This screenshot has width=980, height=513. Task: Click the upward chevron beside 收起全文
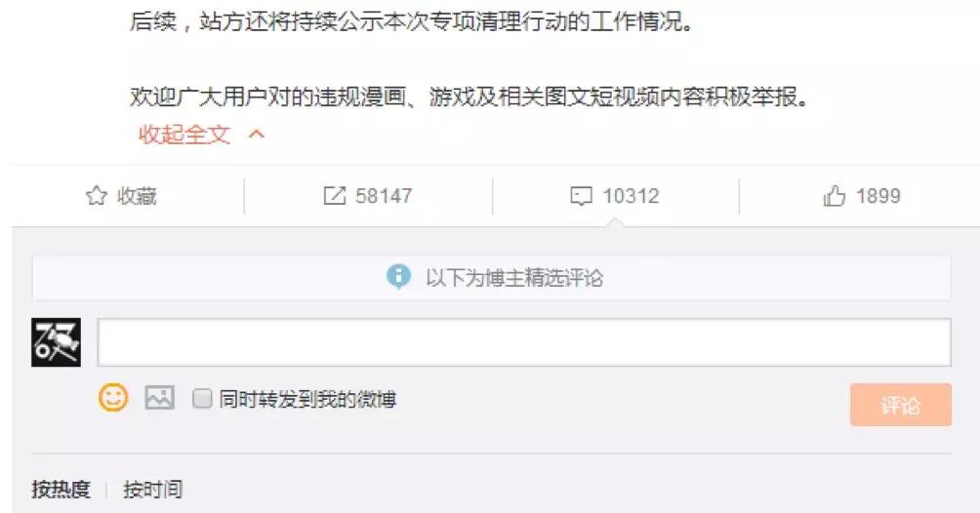coord(257,134)
